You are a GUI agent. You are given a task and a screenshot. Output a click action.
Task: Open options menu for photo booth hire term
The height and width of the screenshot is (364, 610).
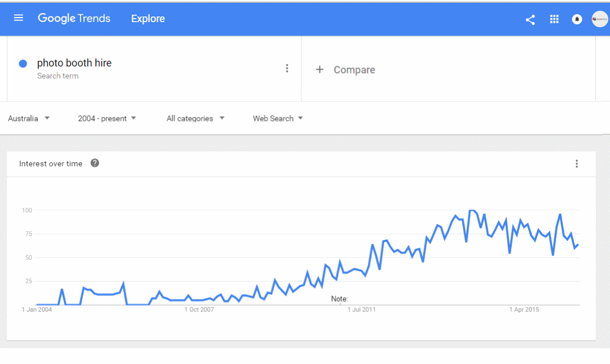[287, 69]
